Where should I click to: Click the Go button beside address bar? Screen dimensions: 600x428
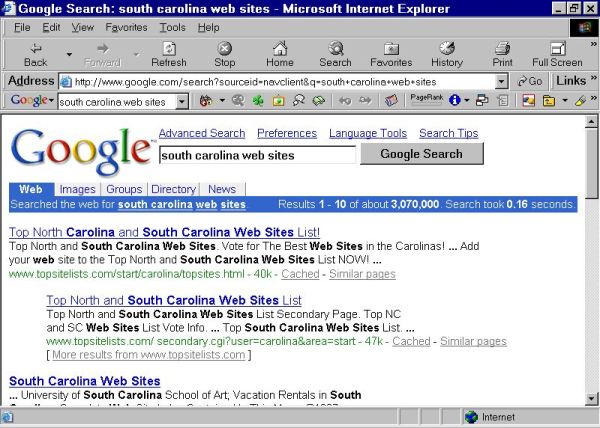point(530,81)
